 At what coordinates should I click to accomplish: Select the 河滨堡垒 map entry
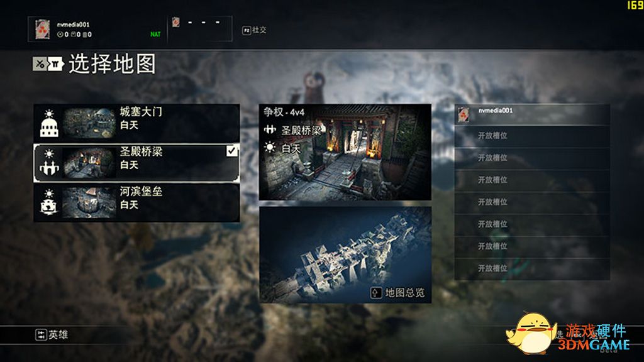pyautogui.click(x=136, y=203)
